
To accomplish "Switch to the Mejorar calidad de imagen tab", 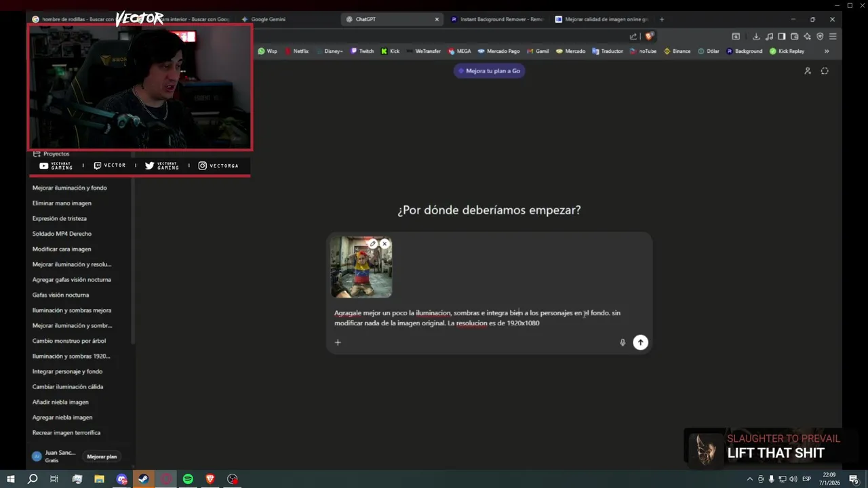I will point(601,19).
